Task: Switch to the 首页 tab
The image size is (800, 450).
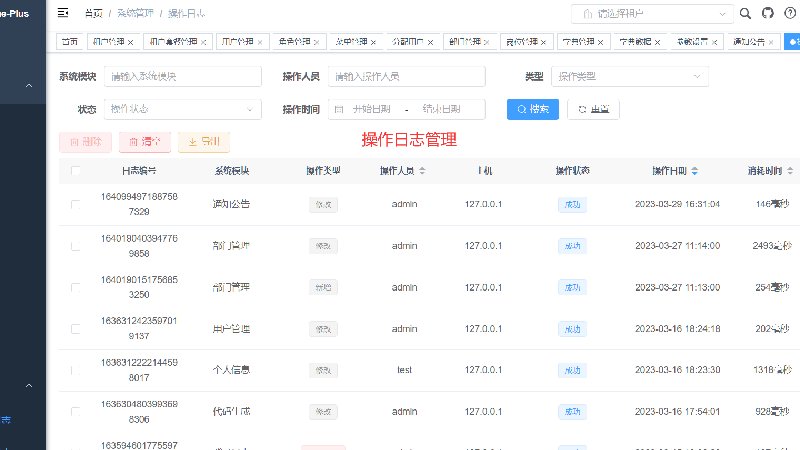Action: pos(70,42)
